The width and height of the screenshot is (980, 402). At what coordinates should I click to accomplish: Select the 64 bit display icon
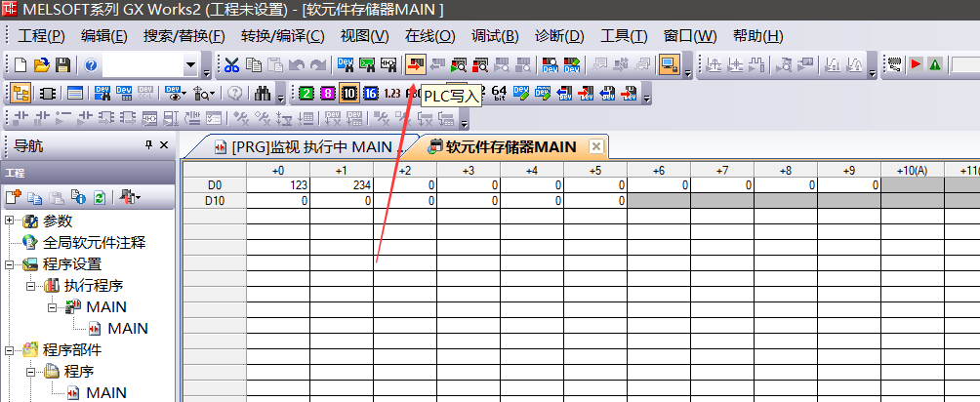500,94
